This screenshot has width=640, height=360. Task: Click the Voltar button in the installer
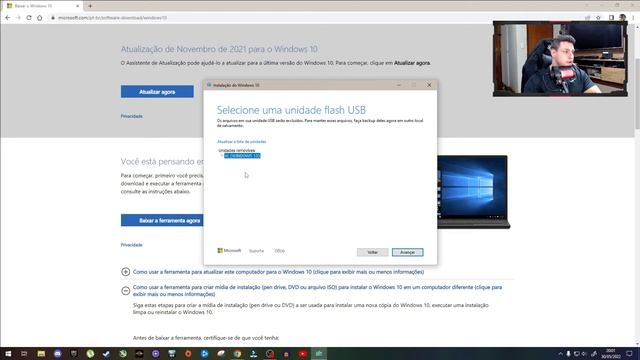[372, 252]
